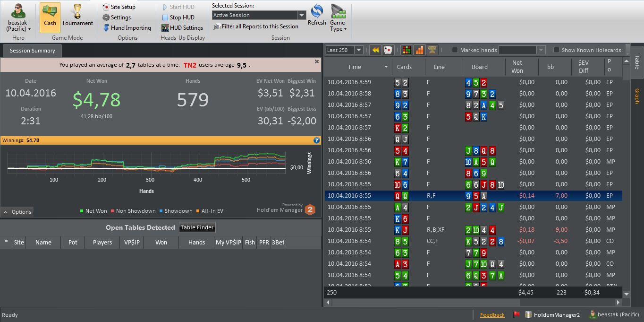Open the Time column sort dropdown arrow
Viewport: 644px width, 322px height.
(x=386, y=67)
